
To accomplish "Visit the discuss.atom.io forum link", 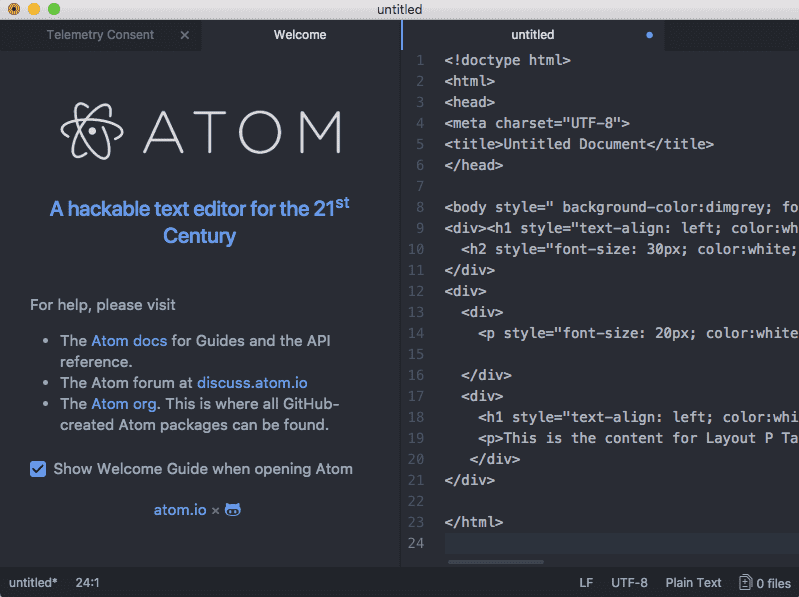I will click(x=252, y=383).
